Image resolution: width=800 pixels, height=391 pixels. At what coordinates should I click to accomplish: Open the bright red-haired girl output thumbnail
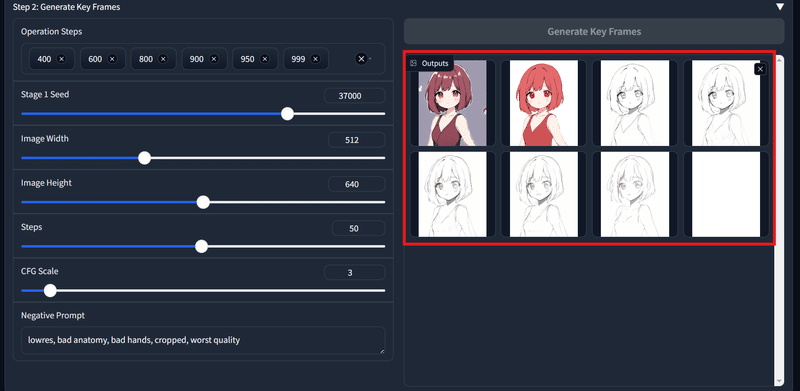point(544,103)
